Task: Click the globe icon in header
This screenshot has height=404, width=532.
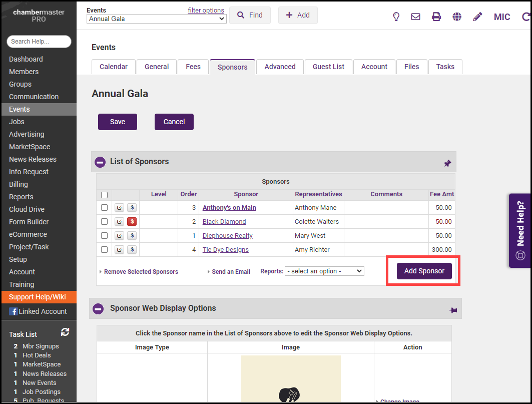Action: [x=457, y=17]
